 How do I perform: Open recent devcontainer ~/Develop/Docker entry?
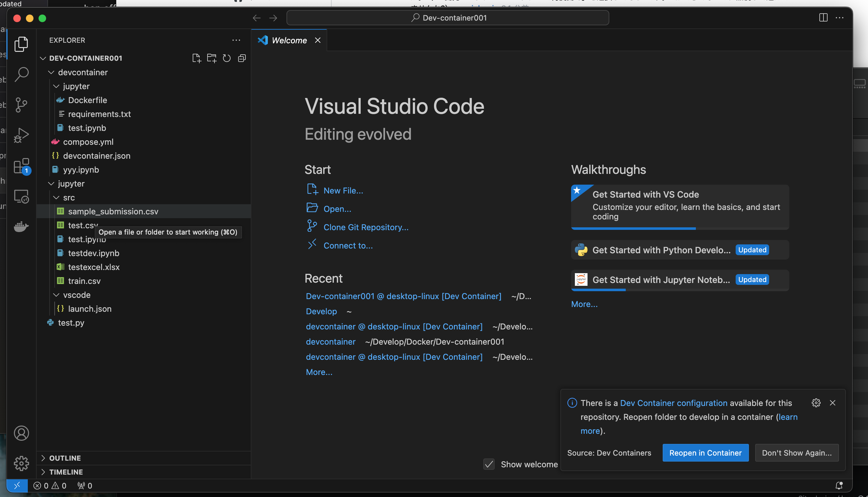[330, 342]
